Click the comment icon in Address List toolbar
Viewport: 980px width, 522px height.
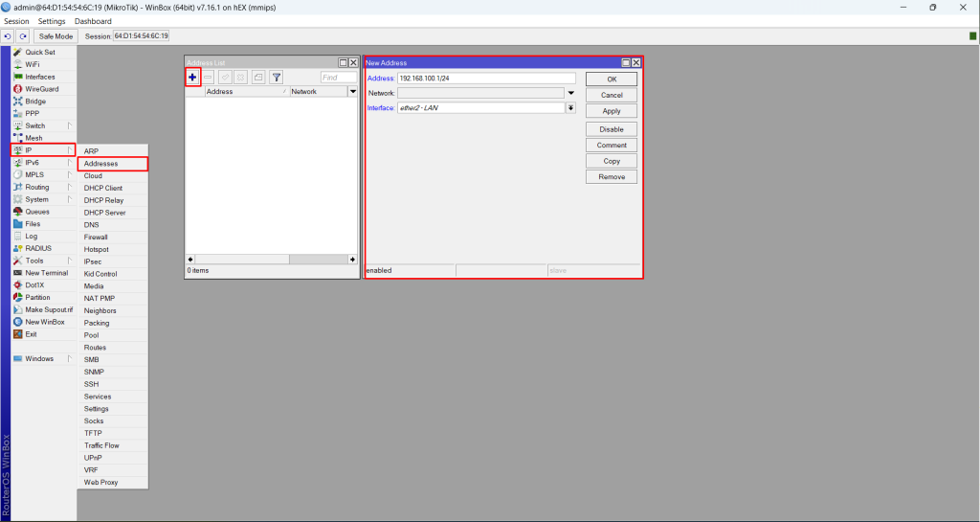point(258,78)
